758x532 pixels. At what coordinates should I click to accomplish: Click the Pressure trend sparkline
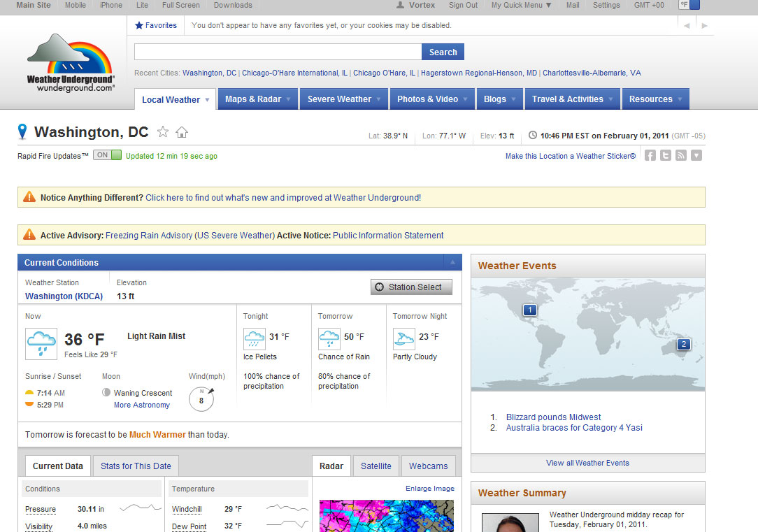[x=140, y=508]
